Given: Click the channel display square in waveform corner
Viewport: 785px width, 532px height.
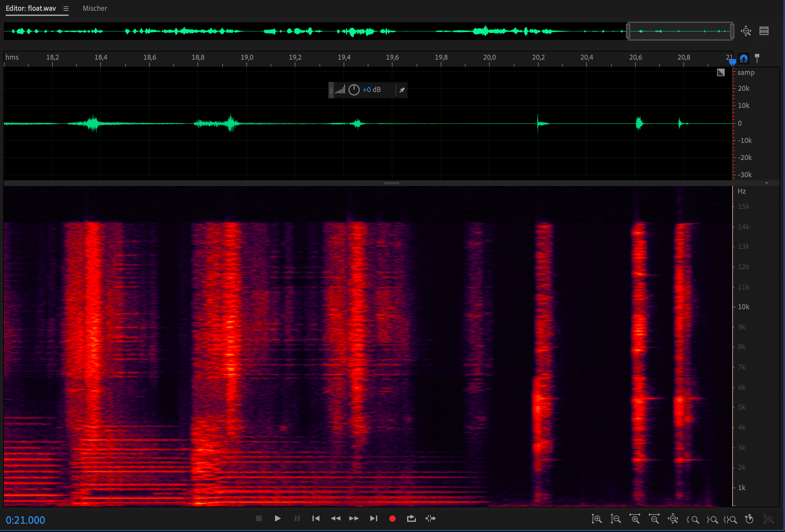Looking at the screenshot, I should [x=721, y=72].
